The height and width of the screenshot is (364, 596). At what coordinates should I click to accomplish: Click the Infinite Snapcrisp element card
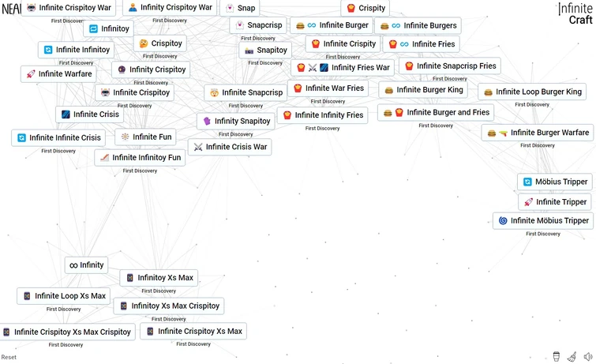246,93
